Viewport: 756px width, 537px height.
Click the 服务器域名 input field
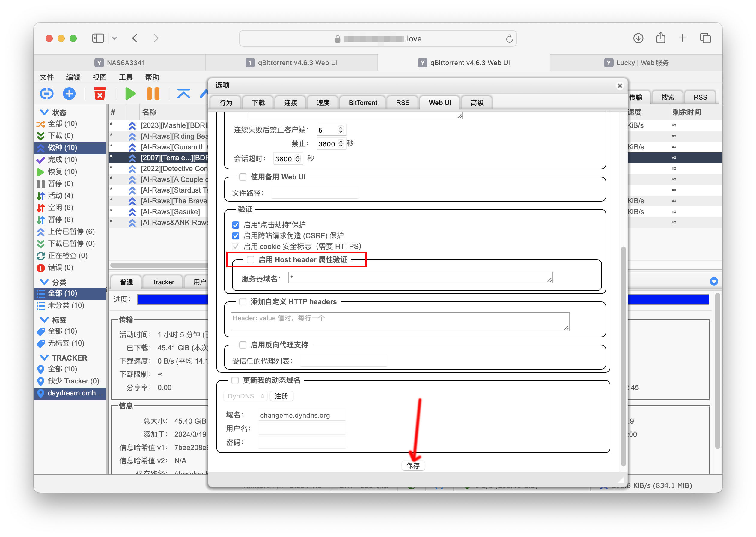pos(420,278)
